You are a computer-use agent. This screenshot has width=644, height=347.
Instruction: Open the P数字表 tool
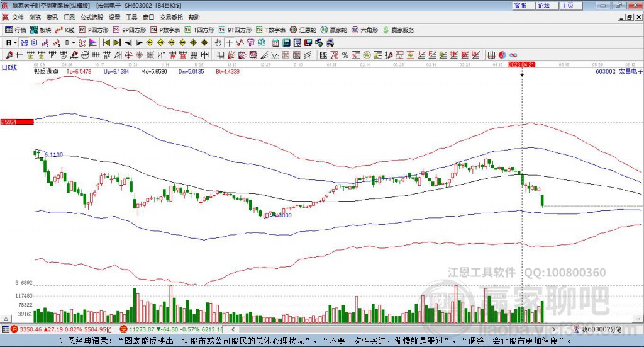click(165, 30)
